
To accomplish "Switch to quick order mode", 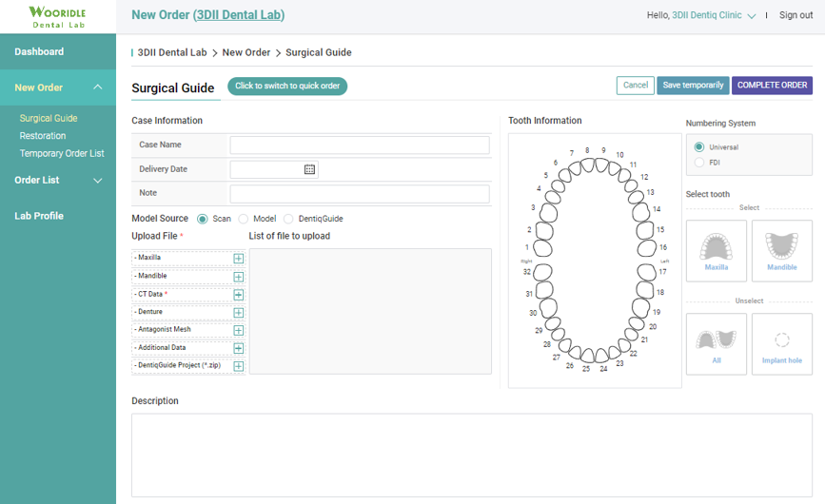I will click(x=287, y=86).
